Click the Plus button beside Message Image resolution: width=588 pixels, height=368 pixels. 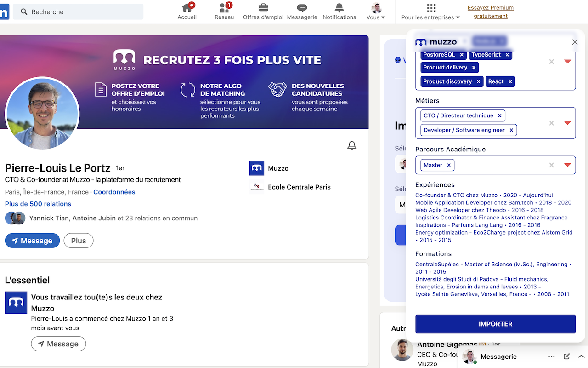coord(79,241)
